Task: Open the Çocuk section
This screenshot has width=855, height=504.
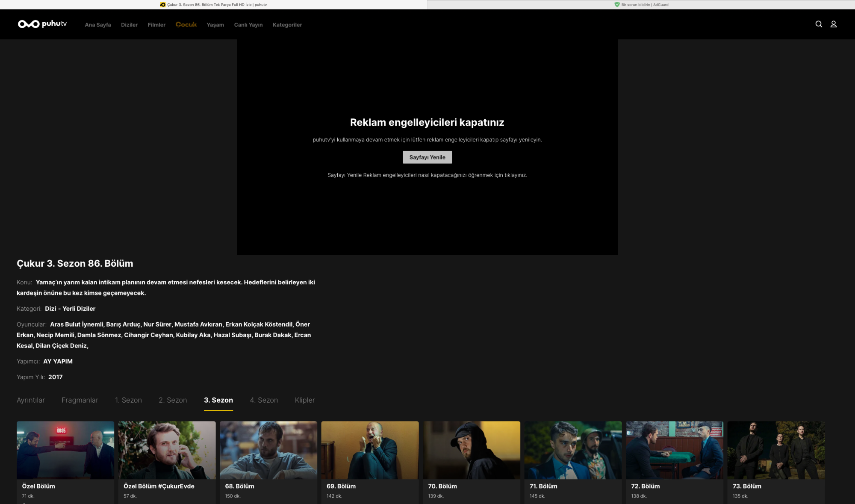Action: (186, 25)
